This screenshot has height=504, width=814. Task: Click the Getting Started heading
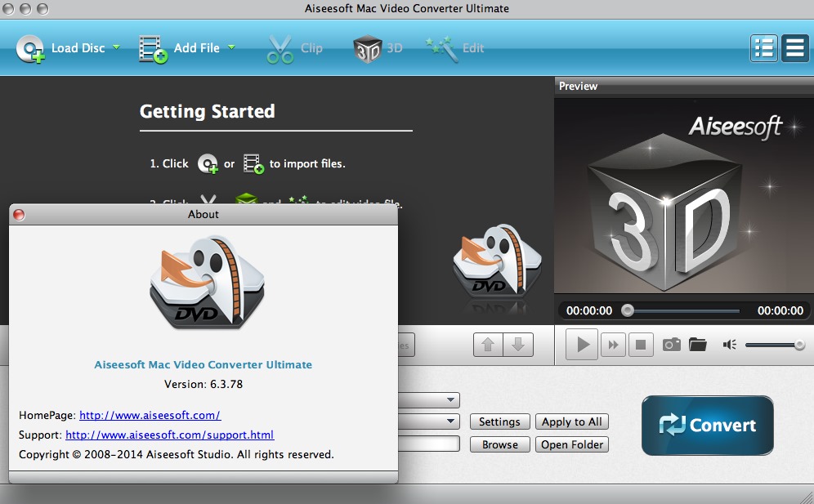(x=207, y=111)
